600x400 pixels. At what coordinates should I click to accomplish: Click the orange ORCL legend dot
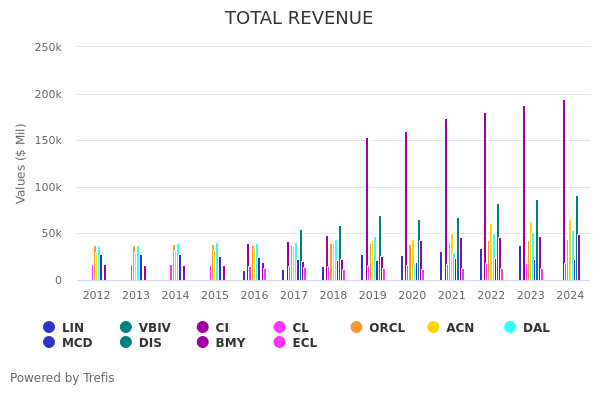pyautogui.click(x=357, y=327)
